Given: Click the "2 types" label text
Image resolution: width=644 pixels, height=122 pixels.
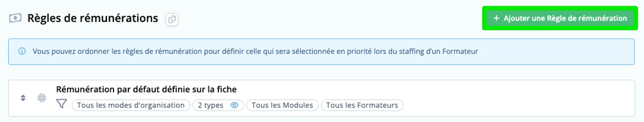Looking at the screenshot, I should tap(210, 105).
